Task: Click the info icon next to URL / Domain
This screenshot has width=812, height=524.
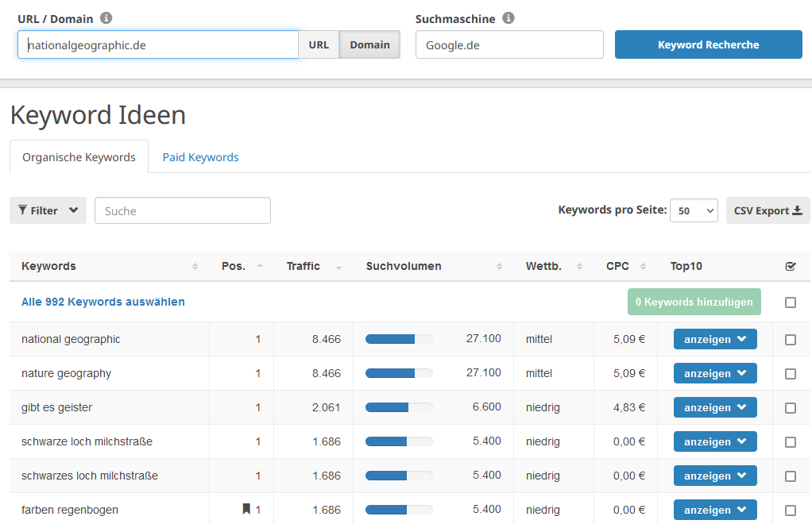Action: pyautogui.click(x=106, y=18)
